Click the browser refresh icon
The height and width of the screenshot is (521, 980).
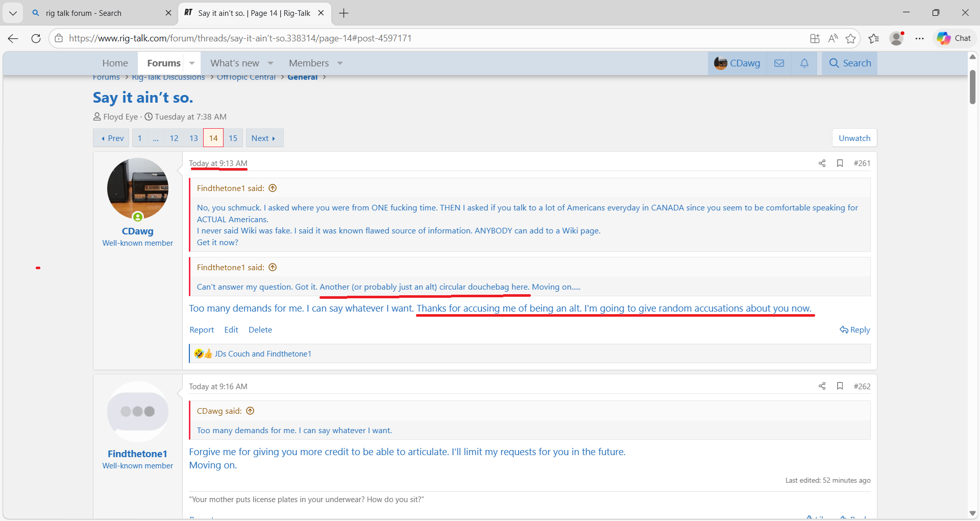[x=36, y=38]
